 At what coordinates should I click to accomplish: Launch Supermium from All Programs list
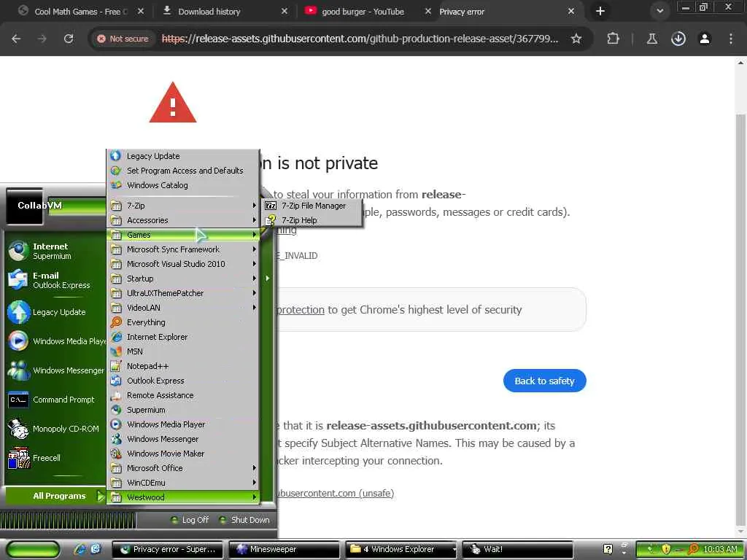(x=183, y=410)
